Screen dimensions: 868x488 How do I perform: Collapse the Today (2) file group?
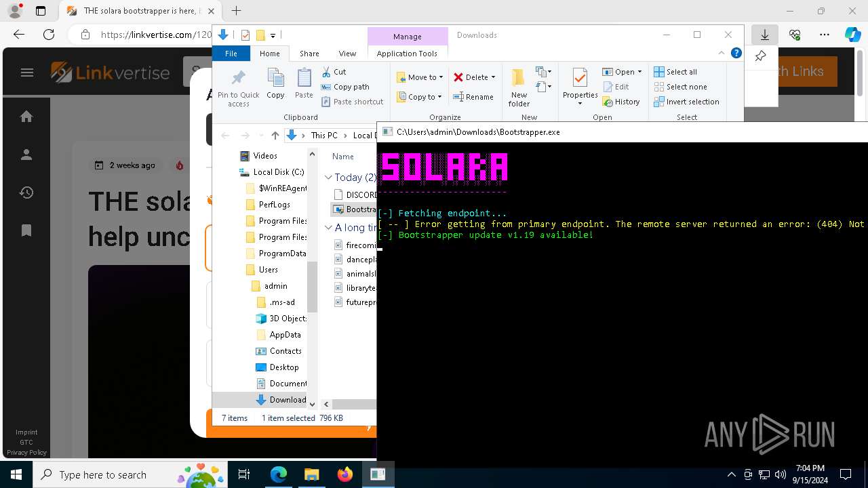point(328,178)
